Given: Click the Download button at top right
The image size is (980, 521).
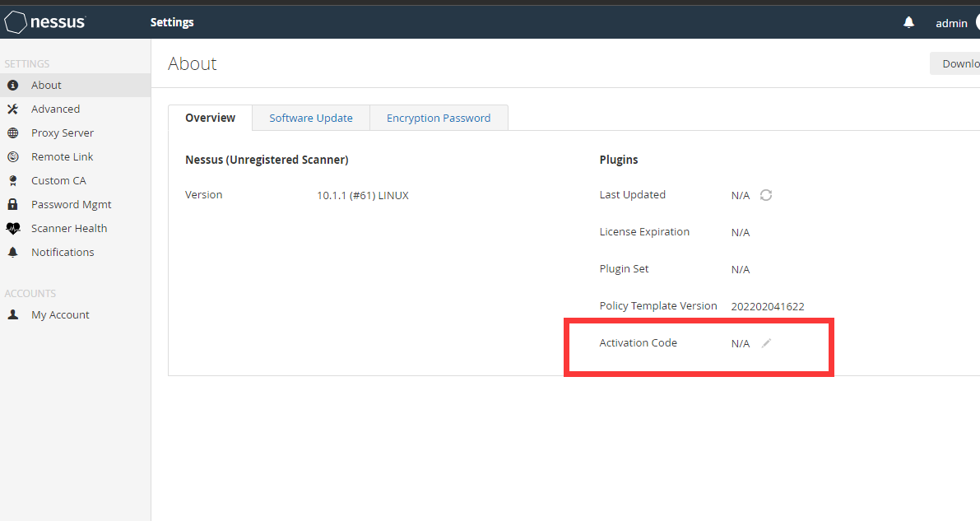Looking at the screenshot, I should 955,64.
